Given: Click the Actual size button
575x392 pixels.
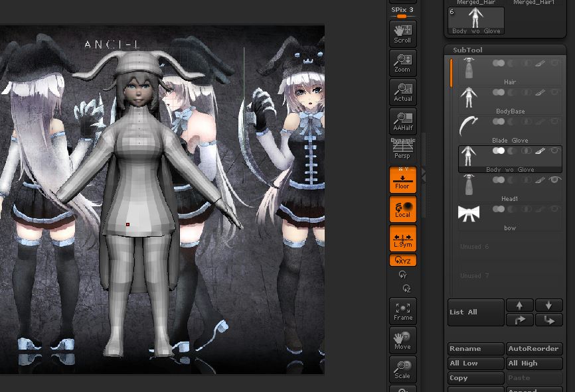Looking at the screenshot, I should [402, 92].
